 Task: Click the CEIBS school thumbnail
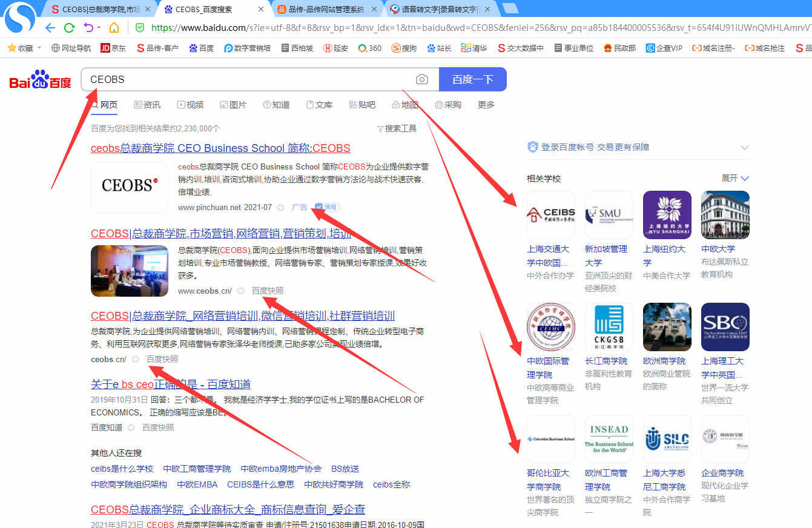tap(550, 215)
